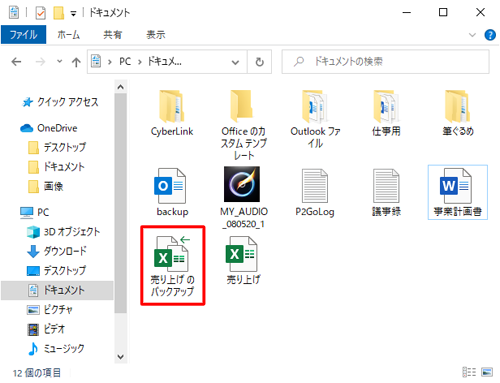Open ミュージック in navigation pane

pos(56,349)
